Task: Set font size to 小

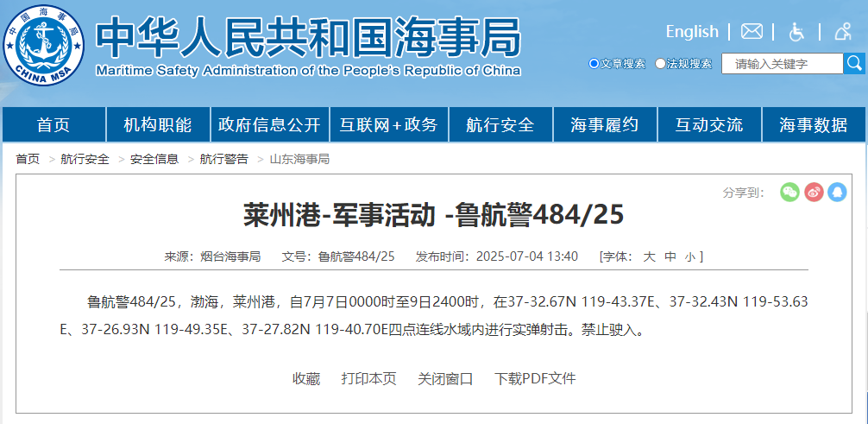Action: [689, 256]
